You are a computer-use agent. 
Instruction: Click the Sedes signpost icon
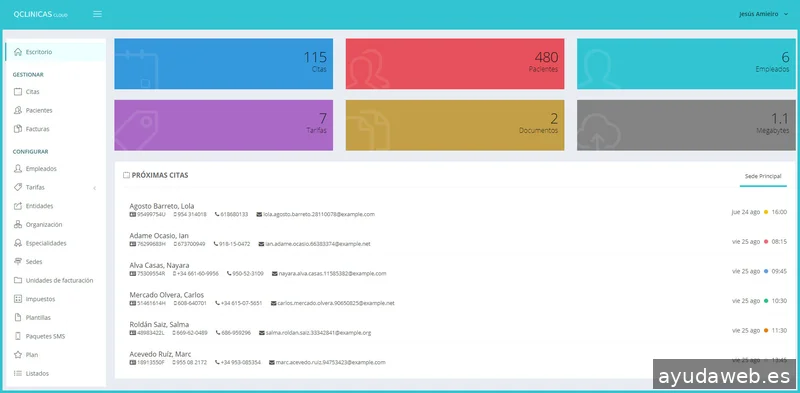pos(18,262)
